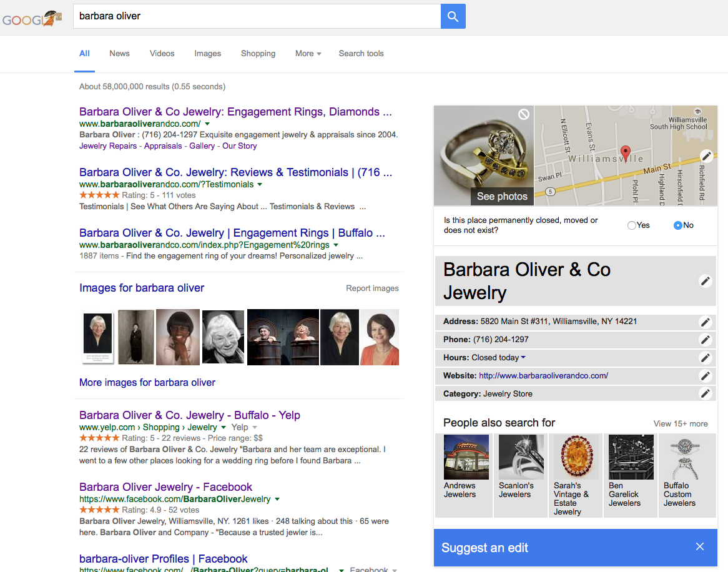Select the All search tab
The image size is (728, 572).
(x=84, y=54)
